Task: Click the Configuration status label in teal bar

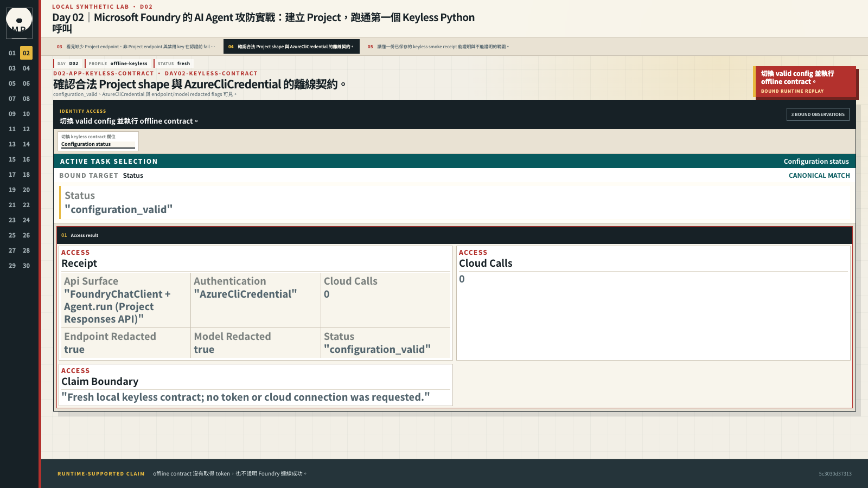Action: pyautogui.click(x=816, y=162)
